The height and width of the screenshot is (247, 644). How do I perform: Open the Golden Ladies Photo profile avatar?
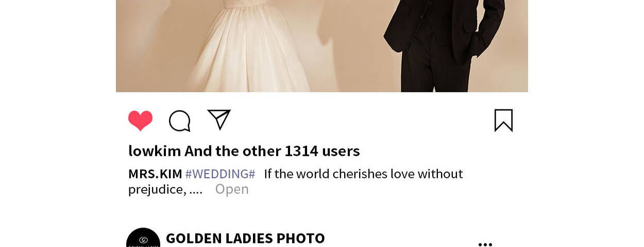point(143,238)
